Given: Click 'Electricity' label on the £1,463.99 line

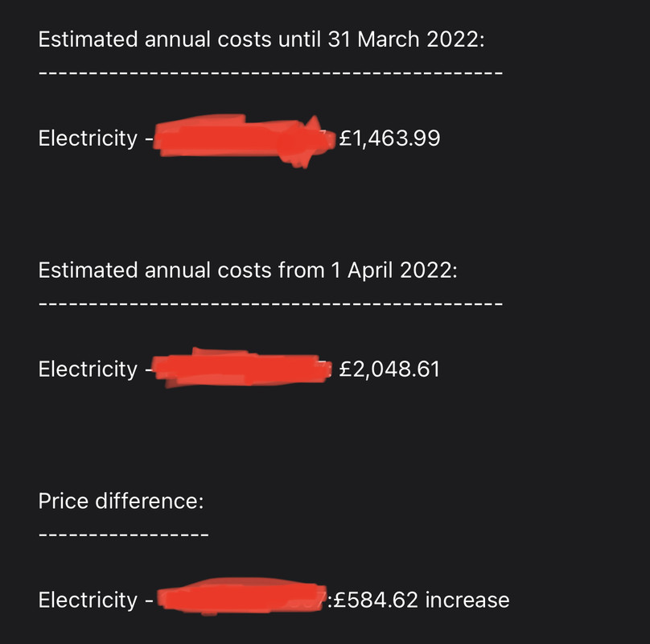Looking at the screenshot, I should tap(88, 138).
